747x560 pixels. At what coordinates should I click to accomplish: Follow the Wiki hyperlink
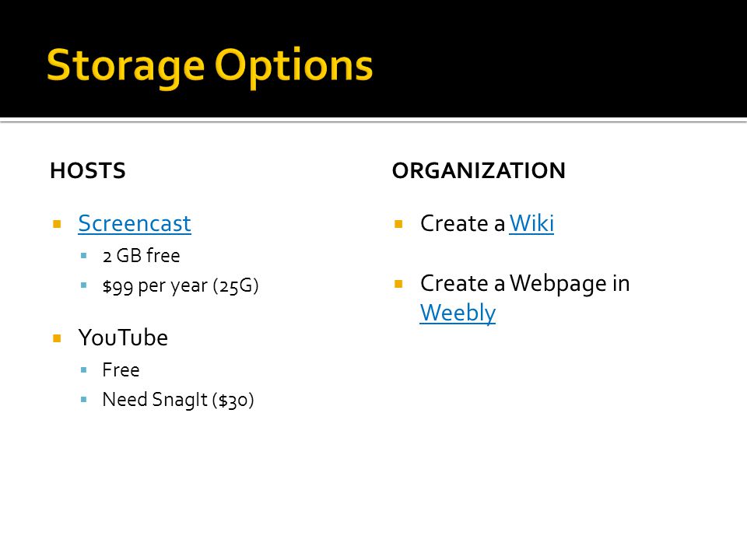(x=531, y=223)
